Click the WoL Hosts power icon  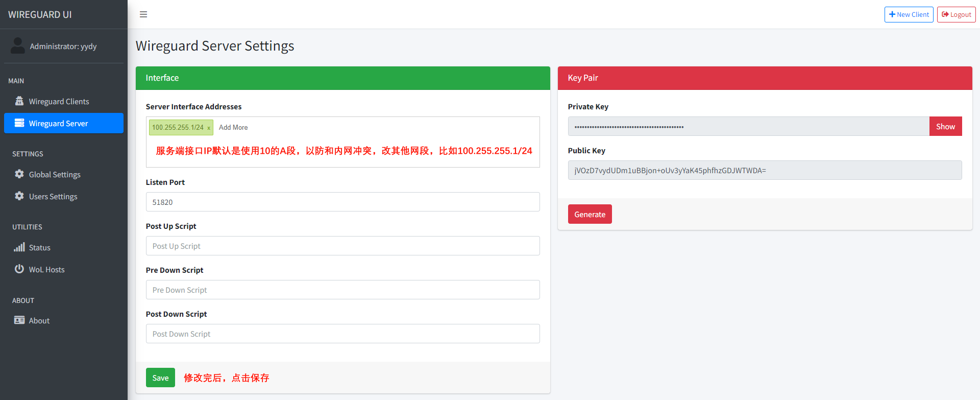click(19, 269)
